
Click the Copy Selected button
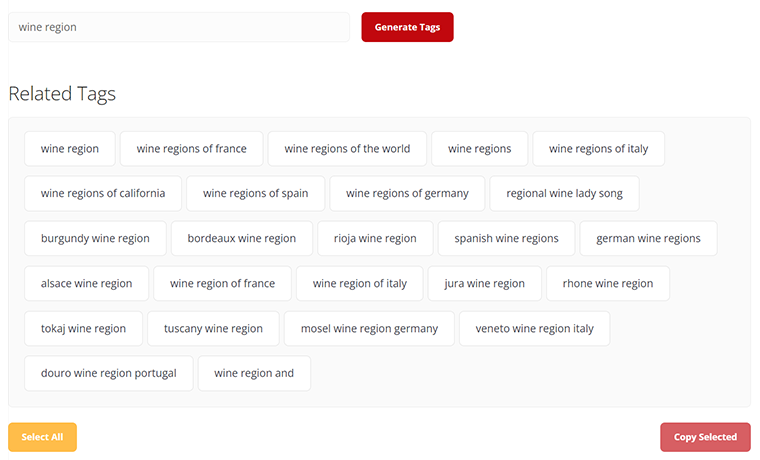(x=705, y=437)
